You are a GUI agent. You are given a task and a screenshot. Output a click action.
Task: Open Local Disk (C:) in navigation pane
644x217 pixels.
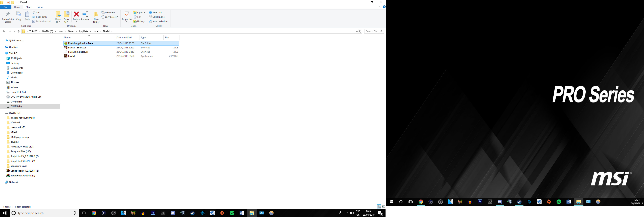pyautogui.click(x=18, y=92)
